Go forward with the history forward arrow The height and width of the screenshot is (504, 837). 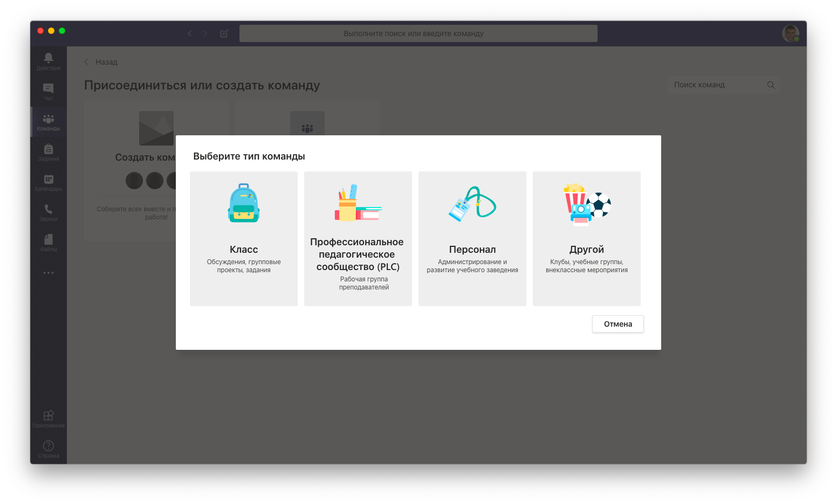(x=205, y=33)
